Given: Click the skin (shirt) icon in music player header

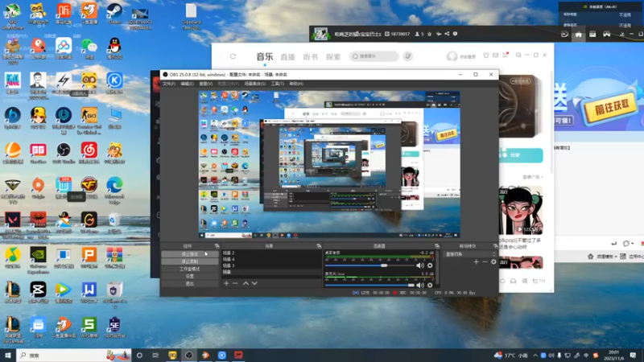Looking at the screenshot, I should [x=486, y=55].
